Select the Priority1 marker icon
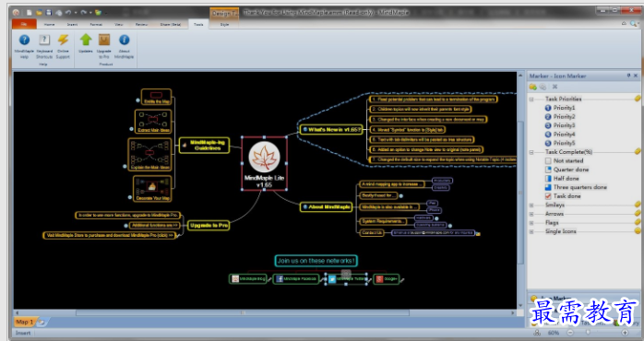The image size is (644, 341). (x=548, y=108)
